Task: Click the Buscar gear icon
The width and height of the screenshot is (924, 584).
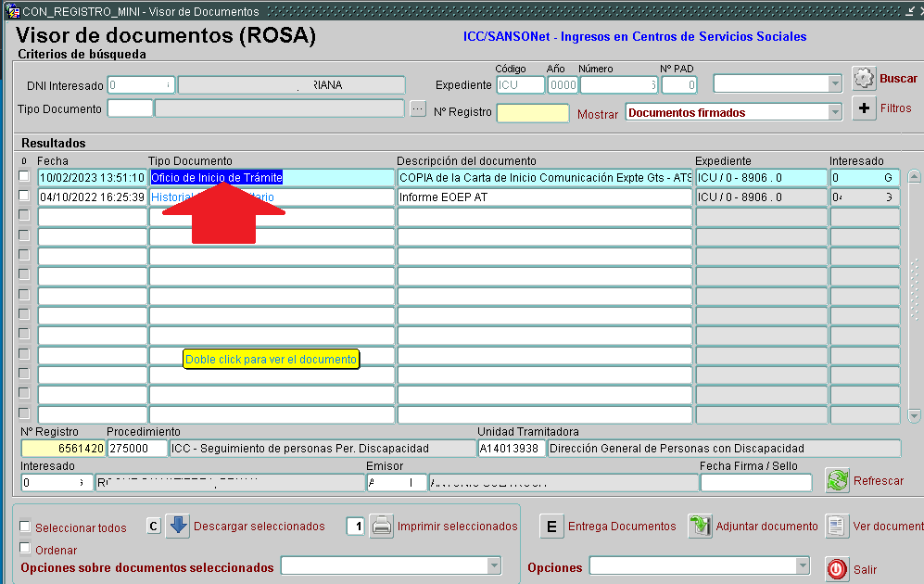Action: [x=864, y=79]
